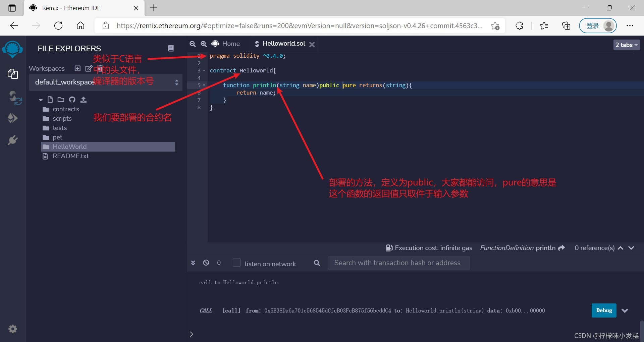Create a new workspace

[x=77, y=68]
